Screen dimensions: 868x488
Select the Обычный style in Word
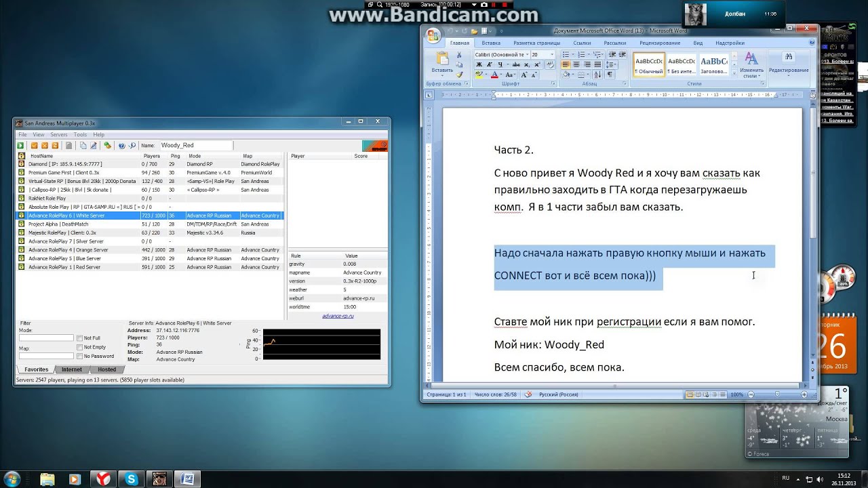click(x=649, y=64)
